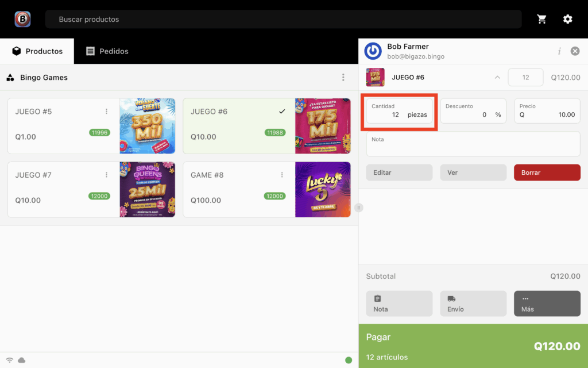Open Bingo Games category options menu
The image size is (588, 368).
point(343,78)
